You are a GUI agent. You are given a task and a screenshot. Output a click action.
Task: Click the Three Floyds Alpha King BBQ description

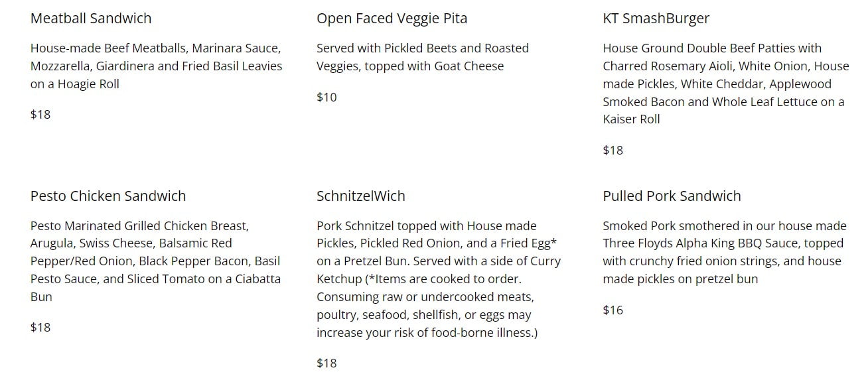point(723,253)
